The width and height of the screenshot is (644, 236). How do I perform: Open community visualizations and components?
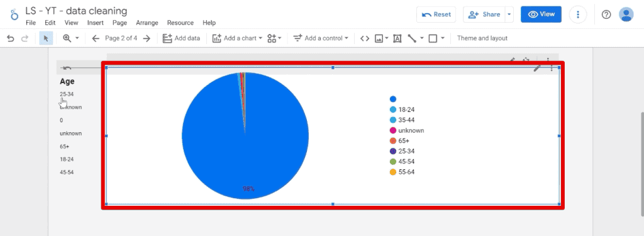[274, 38]
